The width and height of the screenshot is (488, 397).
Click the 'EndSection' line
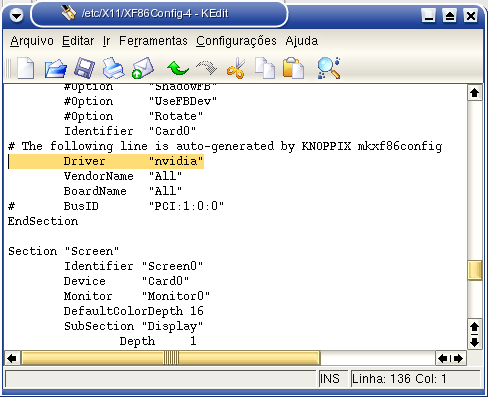pos(43,221)
